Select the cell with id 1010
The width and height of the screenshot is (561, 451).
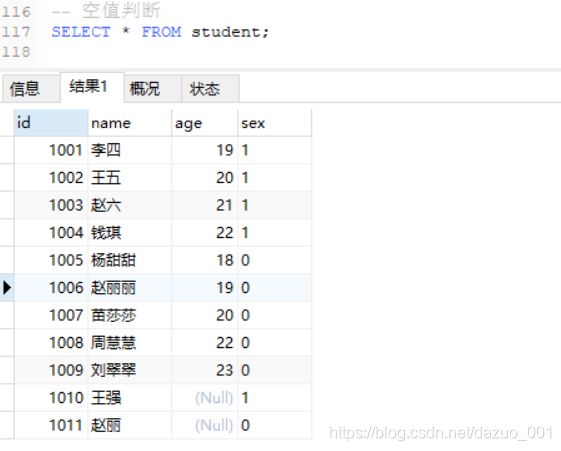[x=51, y=398]
